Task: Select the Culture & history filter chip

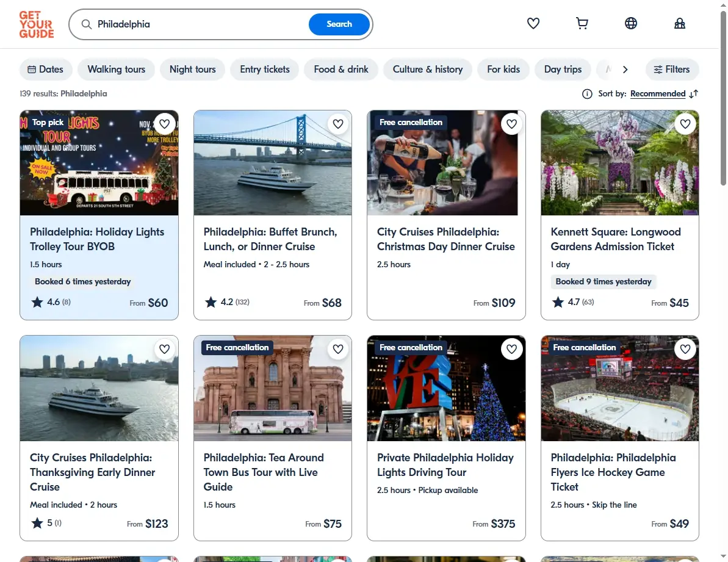Action: tap(428, 70)
